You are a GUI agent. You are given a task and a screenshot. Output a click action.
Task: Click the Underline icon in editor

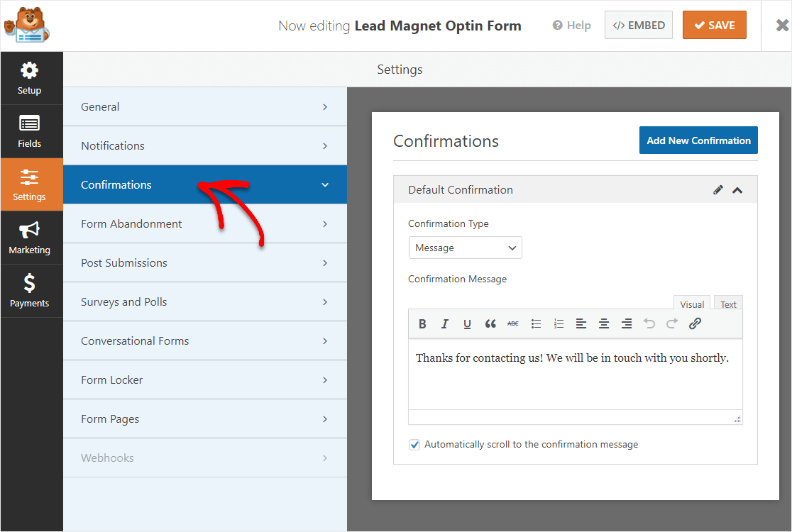pos(467,324)
